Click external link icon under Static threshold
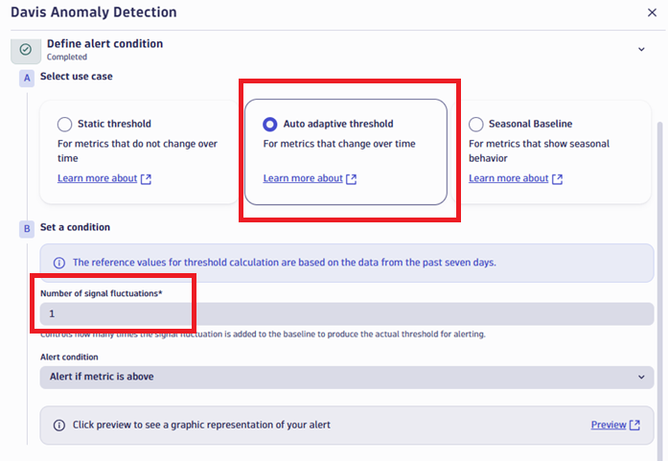 coord(146,179)
